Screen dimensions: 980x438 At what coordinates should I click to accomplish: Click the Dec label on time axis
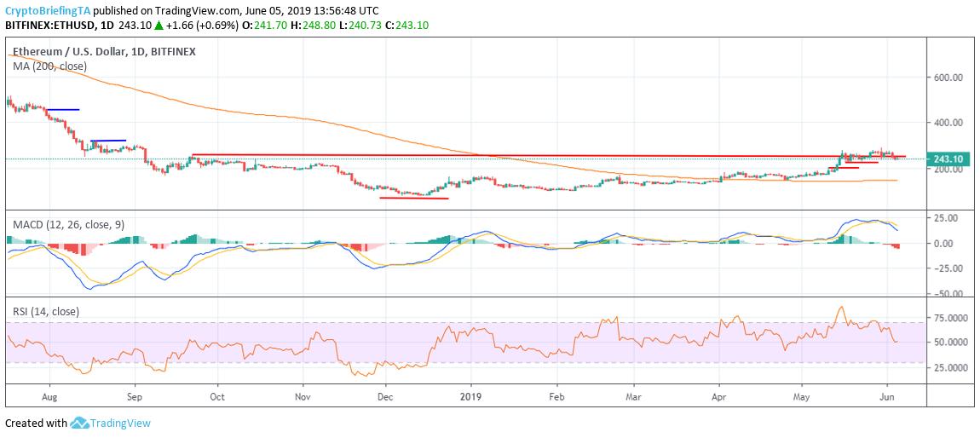(x=385, y=395)
